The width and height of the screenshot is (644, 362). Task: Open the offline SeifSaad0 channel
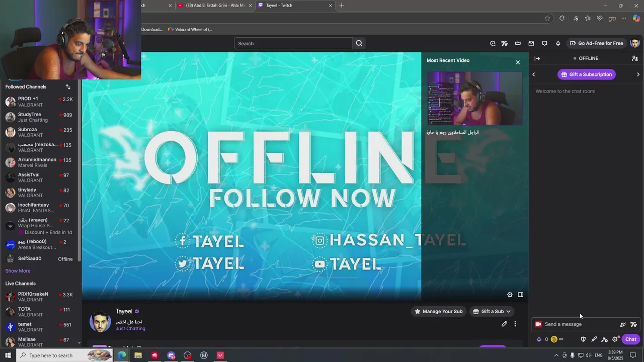(x=39, y=259)
